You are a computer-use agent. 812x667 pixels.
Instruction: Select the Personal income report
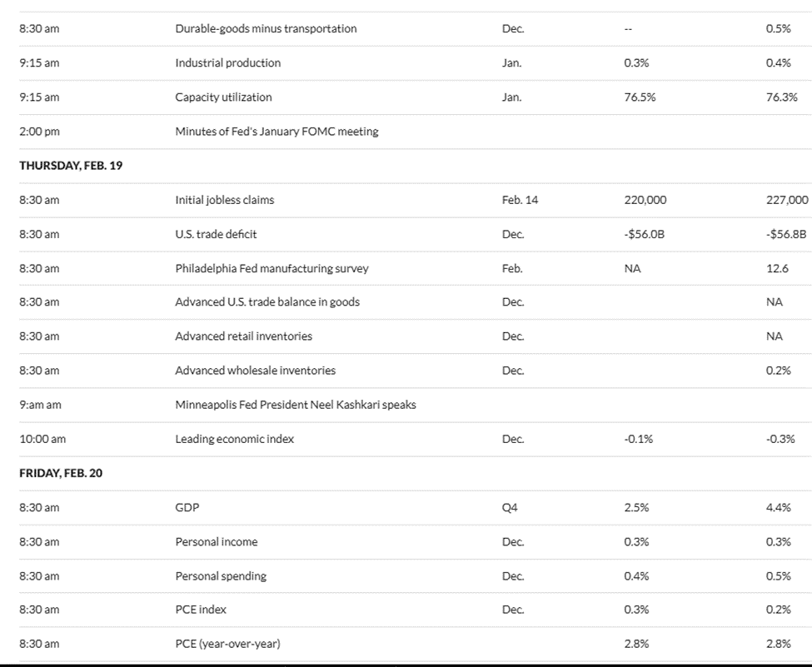[216, 542]
